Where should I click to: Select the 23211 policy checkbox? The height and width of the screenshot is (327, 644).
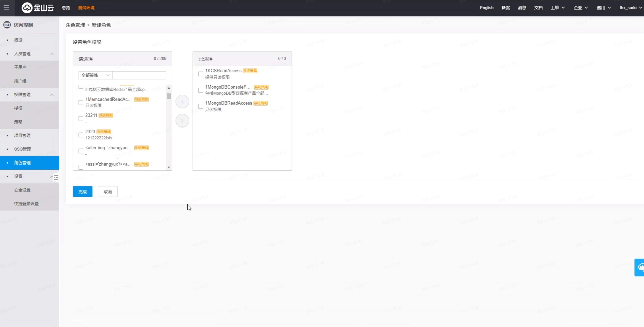tap(81, 119)
